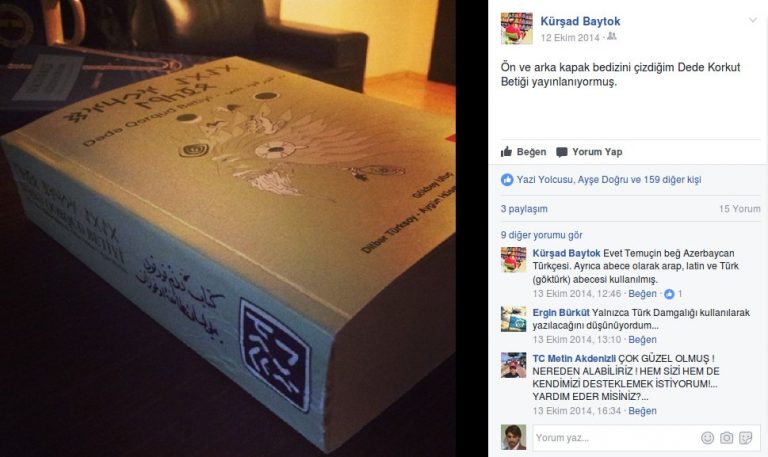Viewport: 768px width, 457px height.
Task: Open Ergin Bürküt's profile thumbnail
Action: pyautogui.click(x=513, y=319)
